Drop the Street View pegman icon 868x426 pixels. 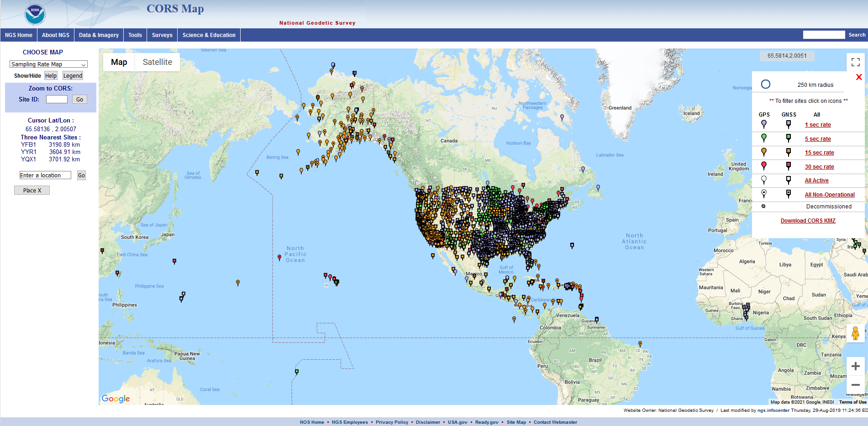(x=855, y=333)
